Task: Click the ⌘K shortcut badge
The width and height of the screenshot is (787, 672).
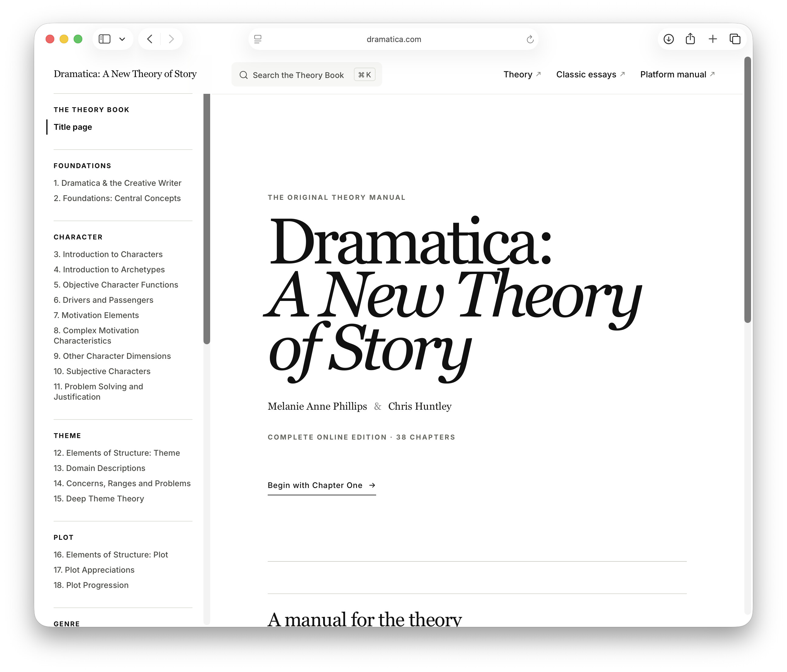Action: click(x=364, y=75)
